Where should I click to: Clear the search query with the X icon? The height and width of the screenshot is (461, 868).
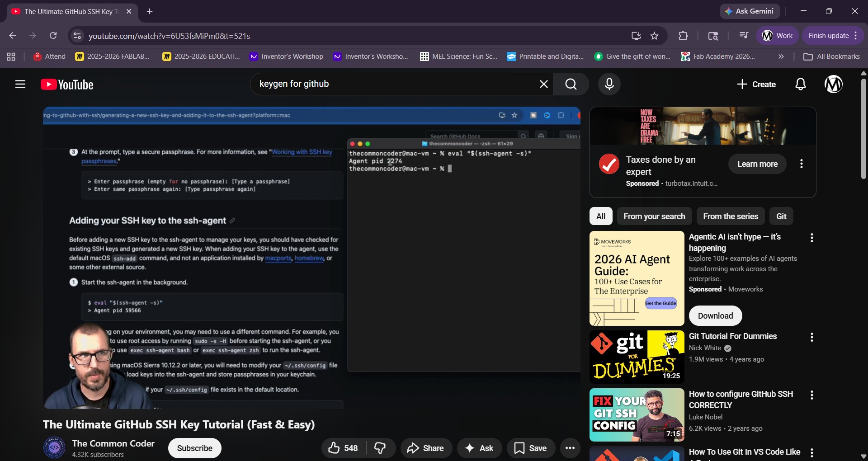tap(543, 84)
